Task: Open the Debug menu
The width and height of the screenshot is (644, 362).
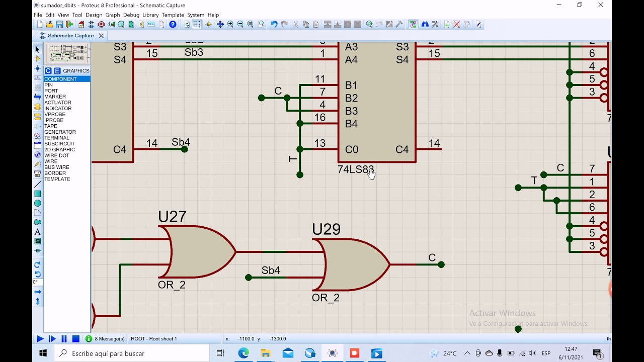Action: [x=131, y=15]
